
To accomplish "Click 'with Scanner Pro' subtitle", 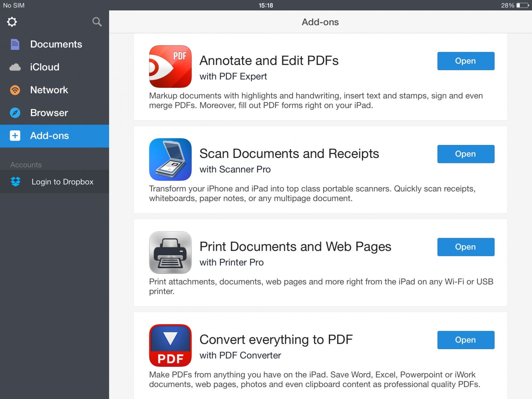I will coord(235,170).
